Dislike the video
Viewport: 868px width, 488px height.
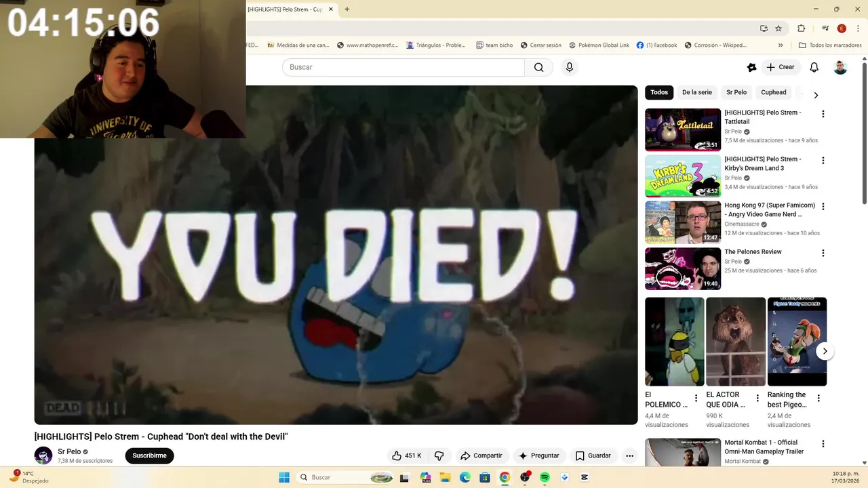click(439, 455)
